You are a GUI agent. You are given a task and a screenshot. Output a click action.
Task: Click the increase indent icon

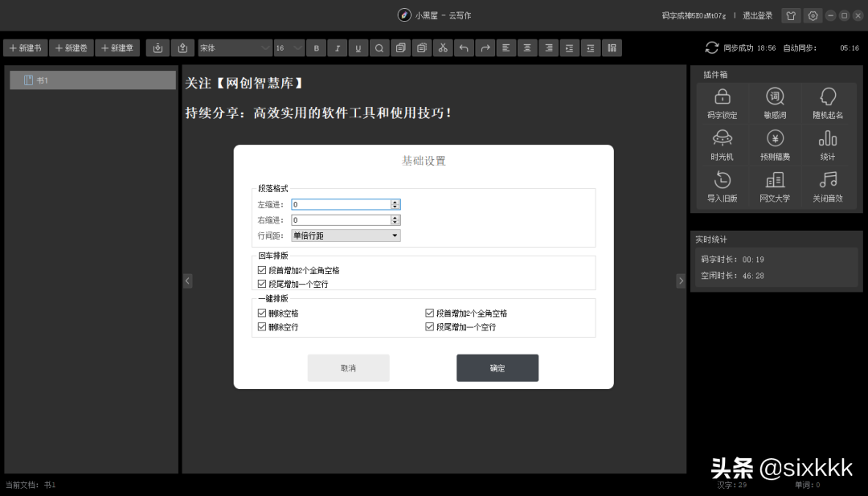point(570,48)
